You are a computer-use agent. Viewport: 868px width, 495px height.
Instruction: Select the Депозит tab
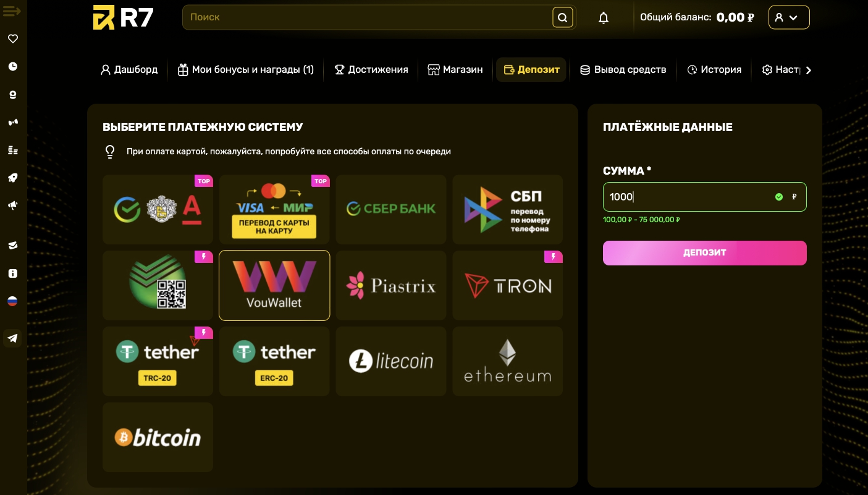531,70
